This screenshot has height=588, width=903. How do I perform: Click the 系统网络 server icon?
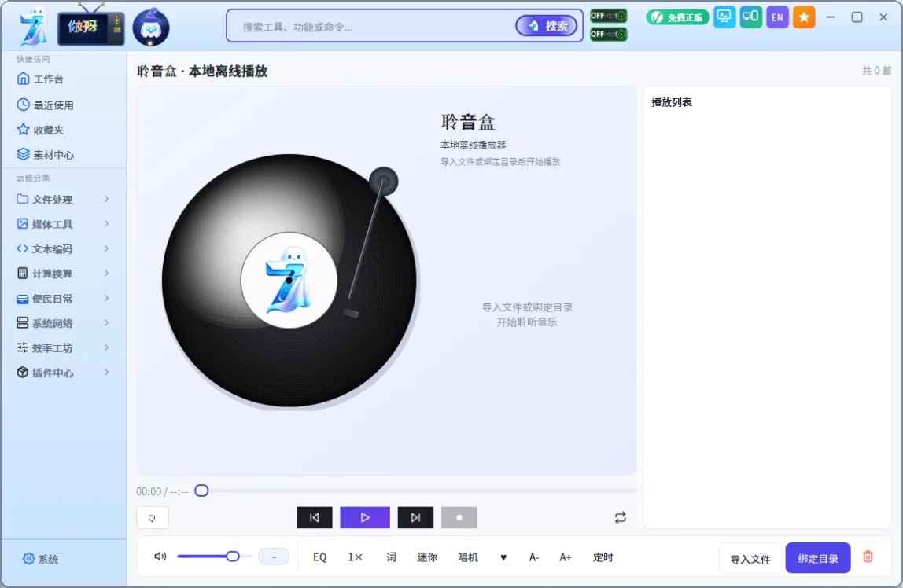(x=23, y=323)
